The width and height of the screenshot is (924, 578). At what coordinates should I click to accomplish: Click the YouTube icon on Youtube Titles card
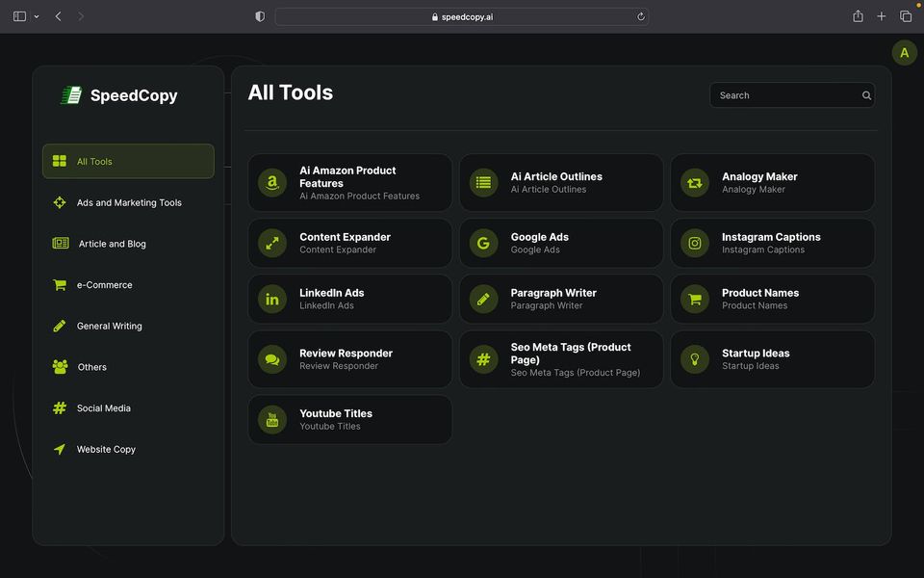[x=272, y=420]
